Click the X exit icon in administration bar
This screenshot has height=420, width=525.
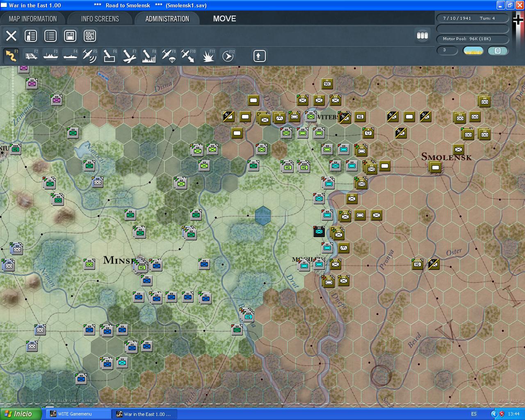[x=11, y=36]
